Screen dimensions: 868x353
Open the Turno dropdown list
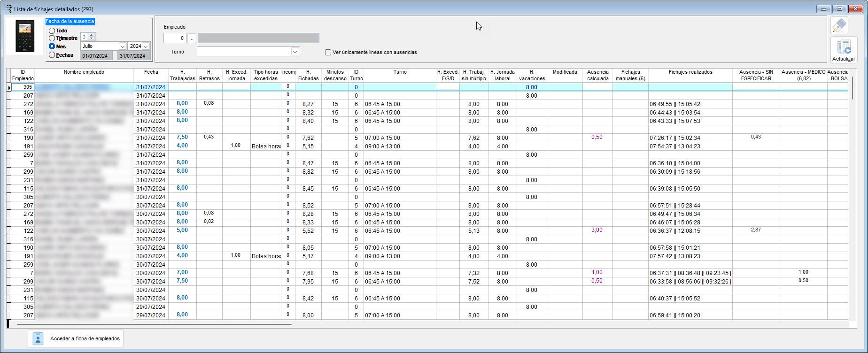(x=295, y=52)
